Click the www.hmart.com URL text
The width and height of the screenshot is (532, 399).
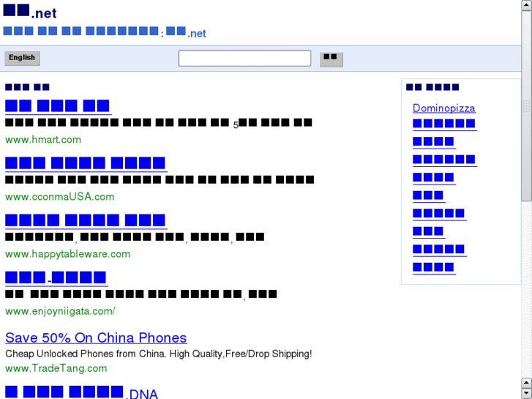click(43, 140)
